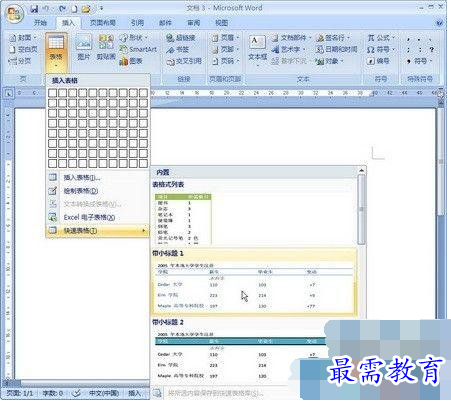Viewport: 451px width, 402px height.
Task: Insert 日期和时间 date and time
Action: click(336, 49)
